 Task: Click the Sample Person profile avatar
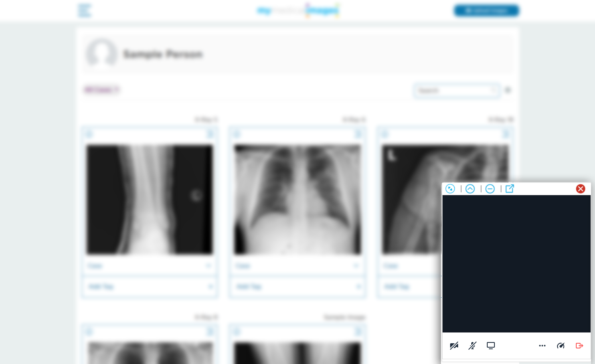tap(101, 54)
